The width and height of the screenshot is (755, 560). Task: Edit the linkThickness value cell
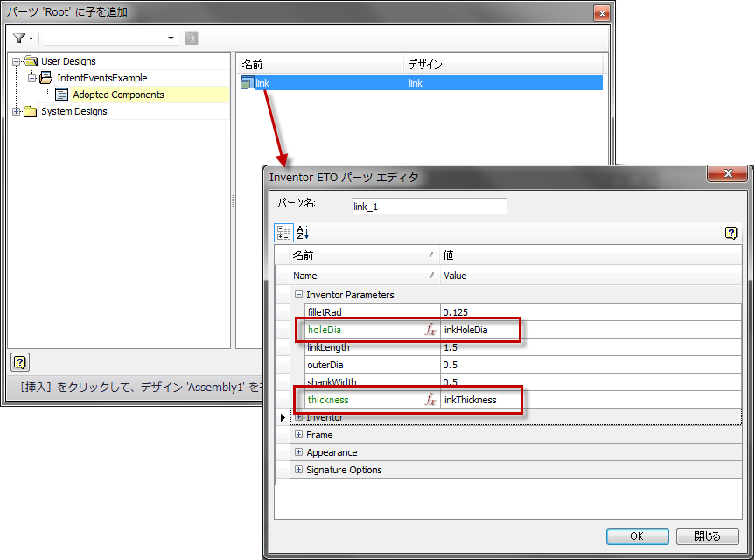coord(591,400)
